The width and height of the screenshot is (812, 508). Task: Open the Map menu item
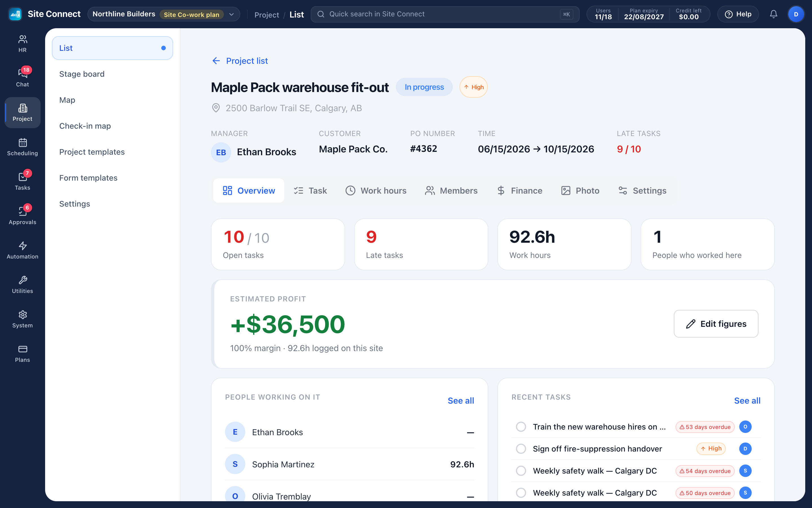coord(112,100)
